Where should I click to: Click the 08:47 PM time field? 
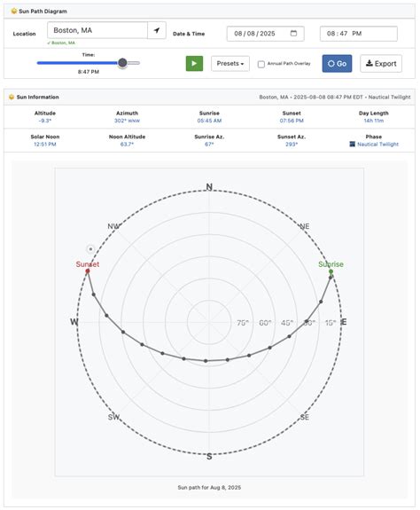pyautogui.click(x=359, y=34)
